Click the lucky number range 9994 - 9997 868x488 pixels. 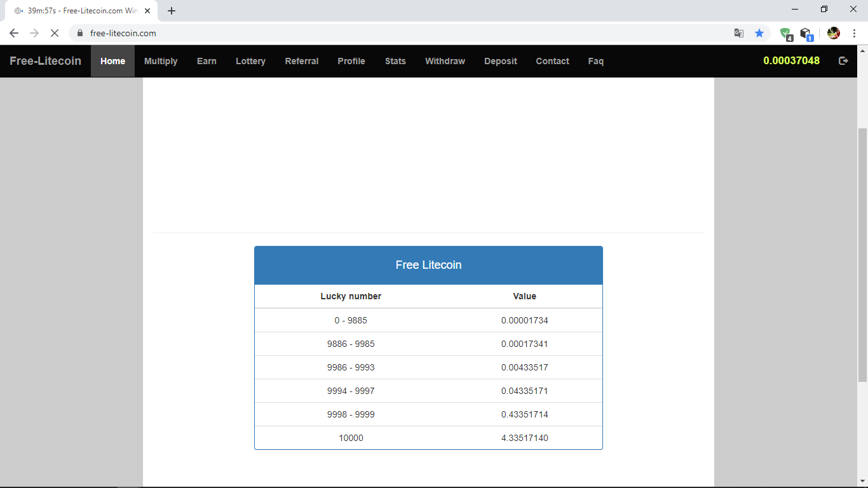coord(351,391)
